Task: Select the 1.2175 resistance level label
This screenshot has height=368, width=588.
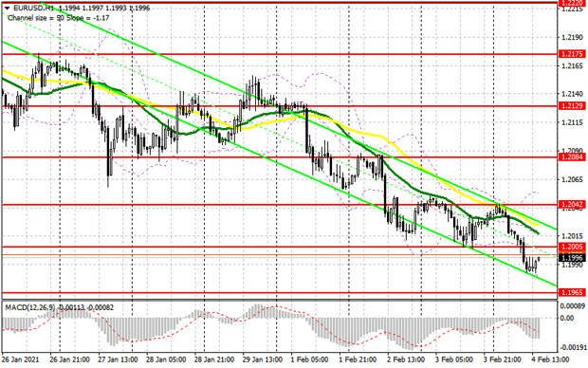Action: click(572, 54)
